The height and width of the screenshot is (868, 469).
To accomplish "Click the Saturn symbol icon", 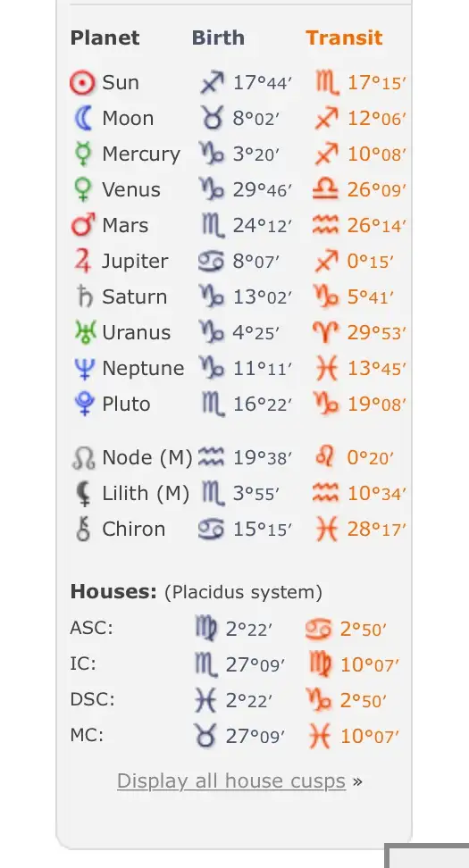I will (x=84, y=296).
